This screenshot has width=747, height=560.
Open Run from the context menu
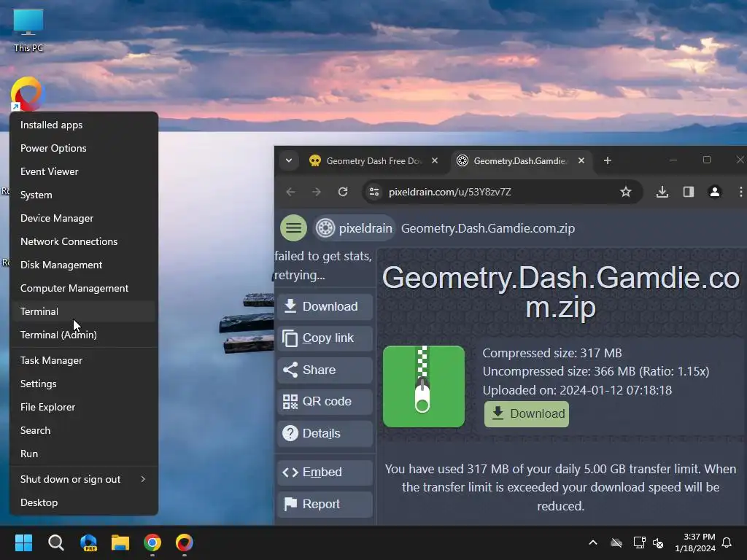[84, 454]
